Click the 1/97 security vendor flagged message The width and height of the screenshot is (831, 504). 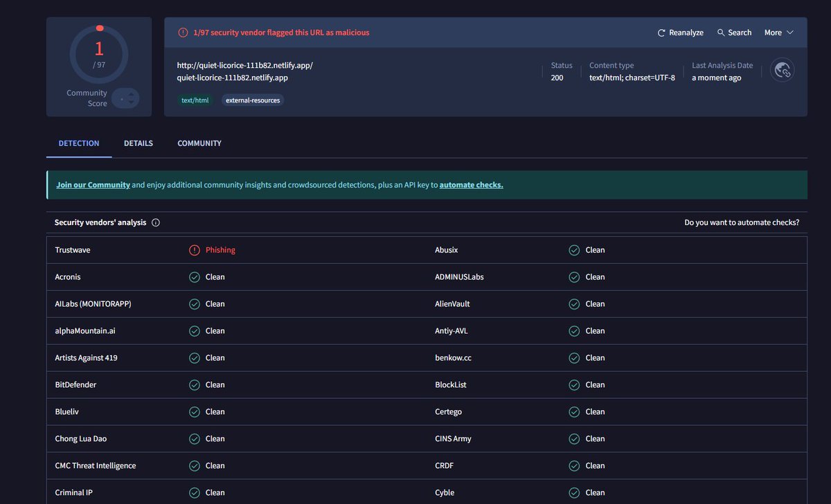point(281,33)
